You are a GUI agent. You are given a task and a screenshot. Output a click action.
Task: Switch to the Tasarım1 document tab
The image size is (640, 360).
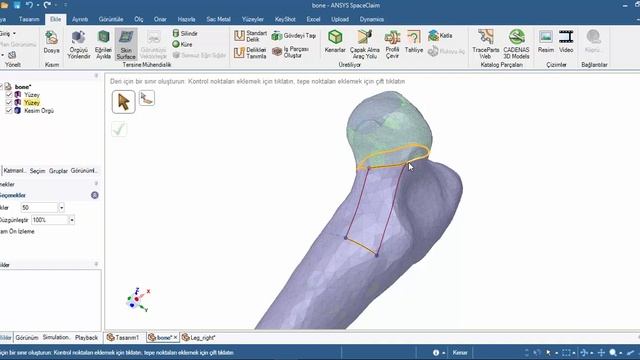click(x=123, y=338)
